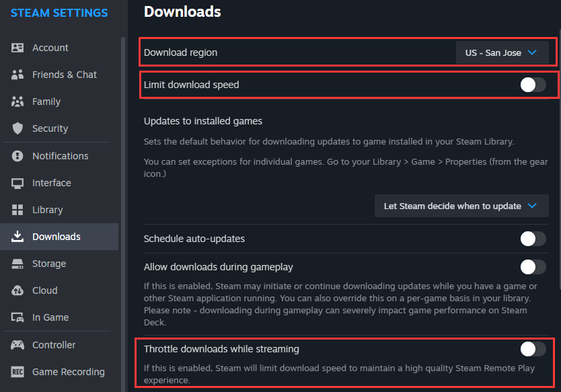Open the Download region dropdown
561x392 pixels.
click(502, 52)
